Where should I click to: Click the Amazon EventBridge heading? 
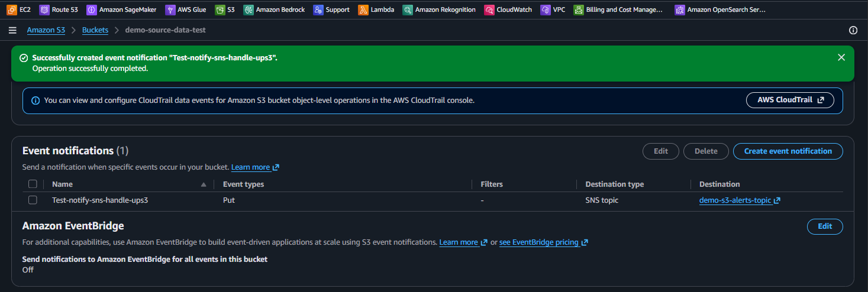pyautogui.click(x=73, y=226)
